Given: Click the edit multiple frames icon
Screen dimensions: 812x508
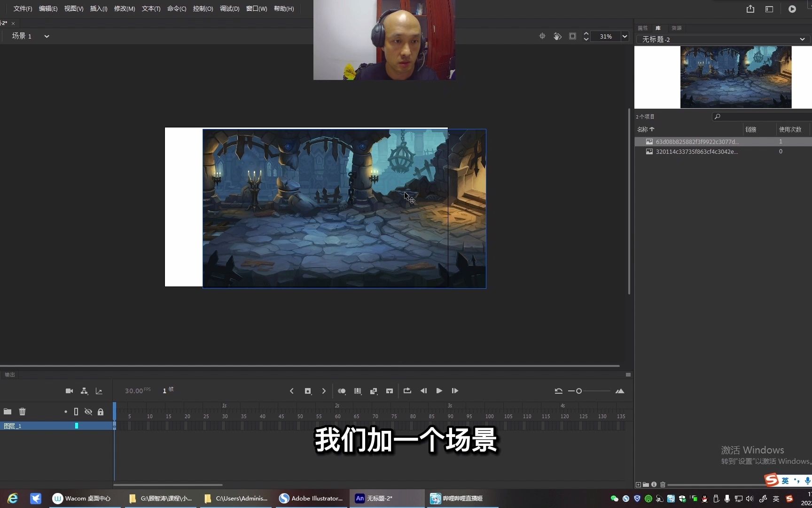Looking at the screenshot, I should [x=358, y=391].
